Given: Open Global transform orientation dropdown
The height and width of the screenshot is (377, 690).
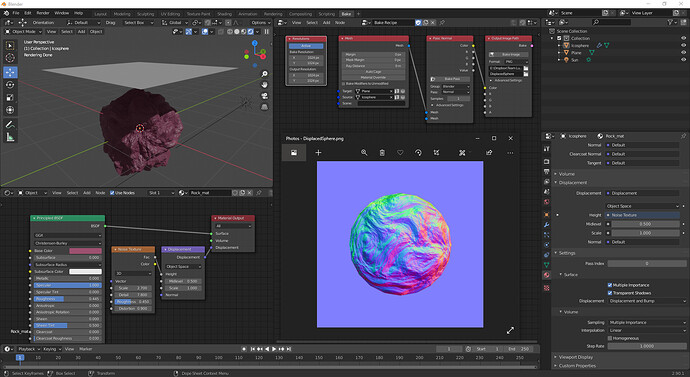Looking at the screenshot, I should 176,22.
